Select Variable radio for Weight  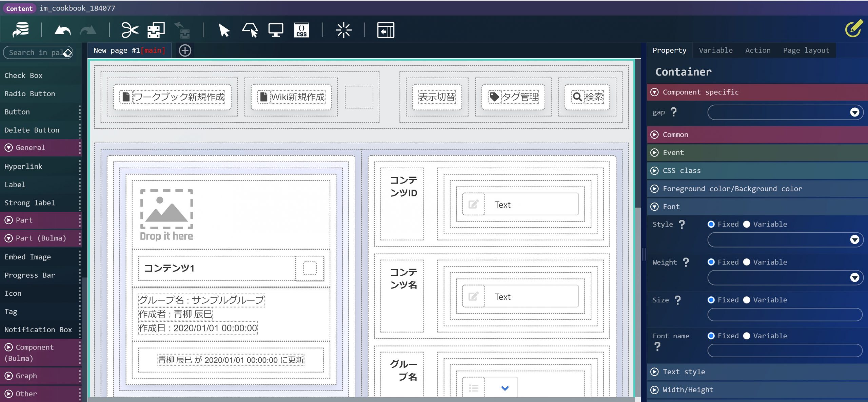coord(747,262)
